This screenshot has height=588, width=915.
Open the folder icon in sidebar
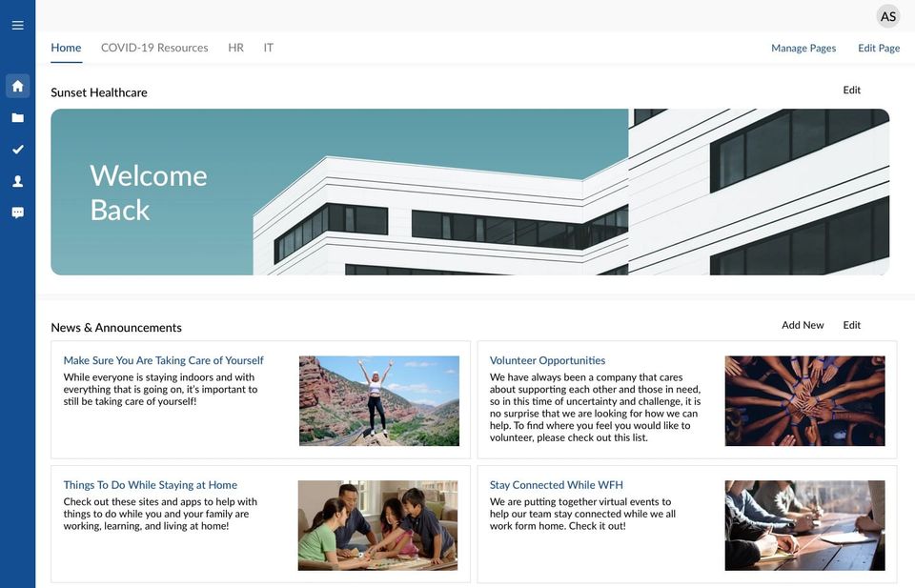point(17,118)
